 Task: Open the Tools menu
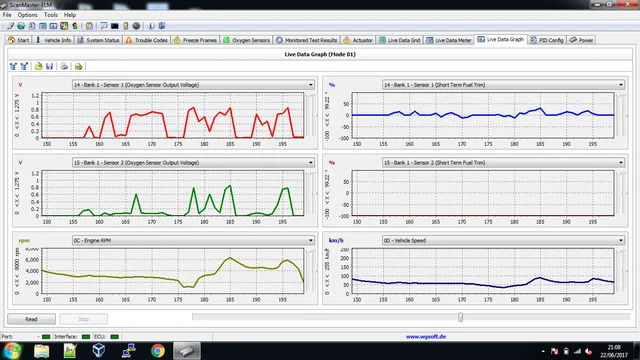coord(51,15)
